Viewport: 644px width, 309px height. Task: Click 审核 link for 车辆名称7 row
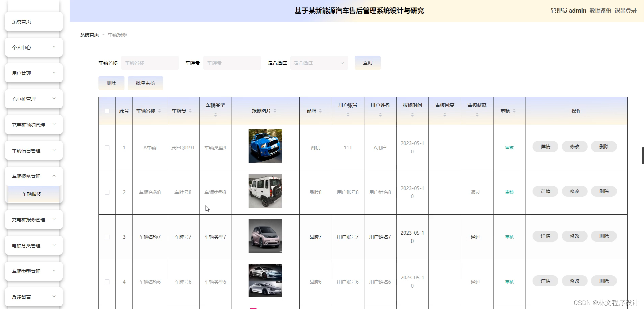click(x=509, y=237)
